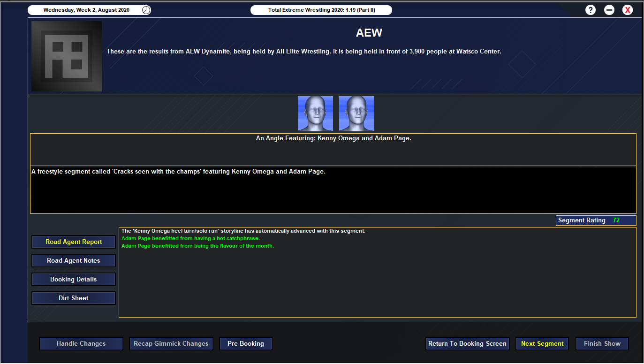Click the minimize circle icon
644x364 pixels.
[609, 10]
